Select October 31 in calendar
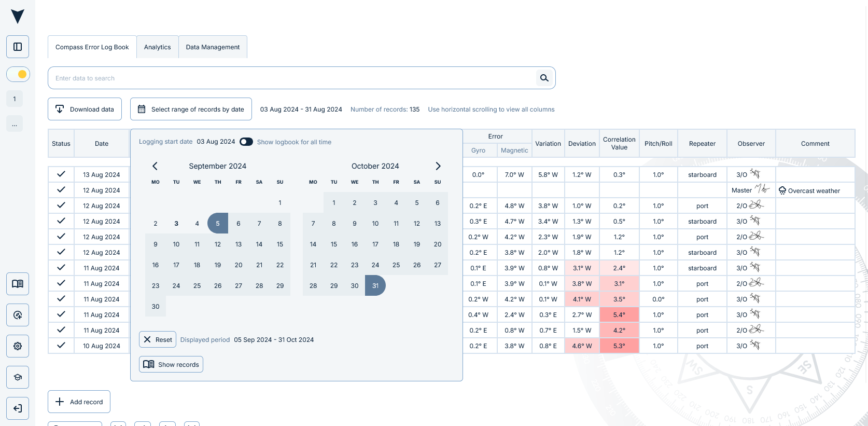This screenshot has width=868, height=426. [375, 285]
